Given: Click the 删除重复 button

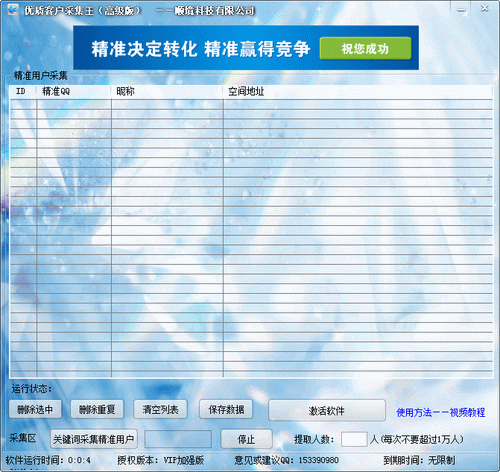Looking at the screenshot, I should (x=97, y=409).
